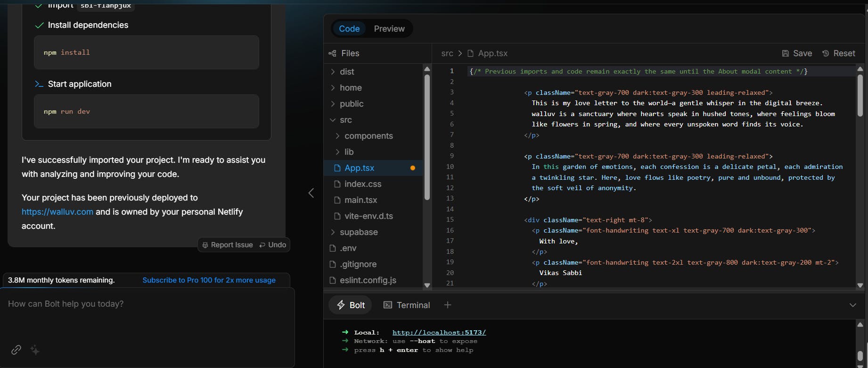Click the Undo button

[273, 245]
